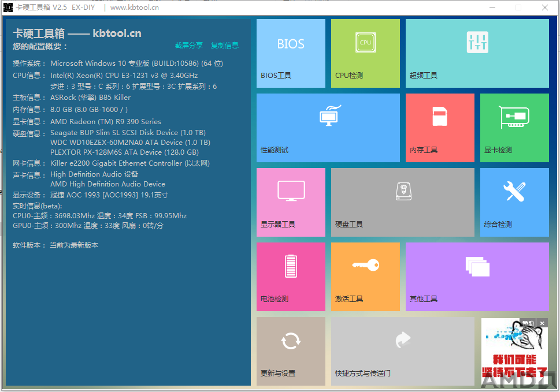This screenshot has width=560, height=392.
Task: Click 'Seagate BUP Slim SL SCSI Disk Device (1.0 TB)'
Action: [128, 133]
